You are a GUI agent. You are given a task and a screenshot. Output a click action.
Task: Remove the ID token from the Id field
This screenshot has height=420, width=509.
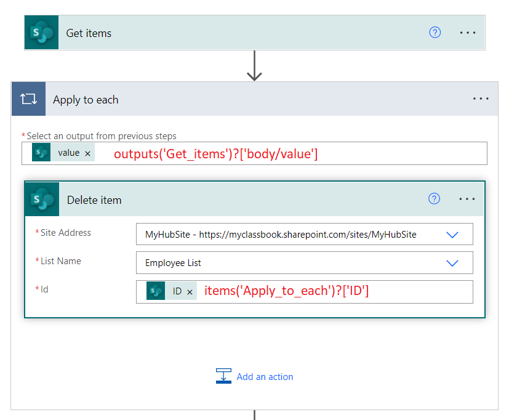pos(189,291)
